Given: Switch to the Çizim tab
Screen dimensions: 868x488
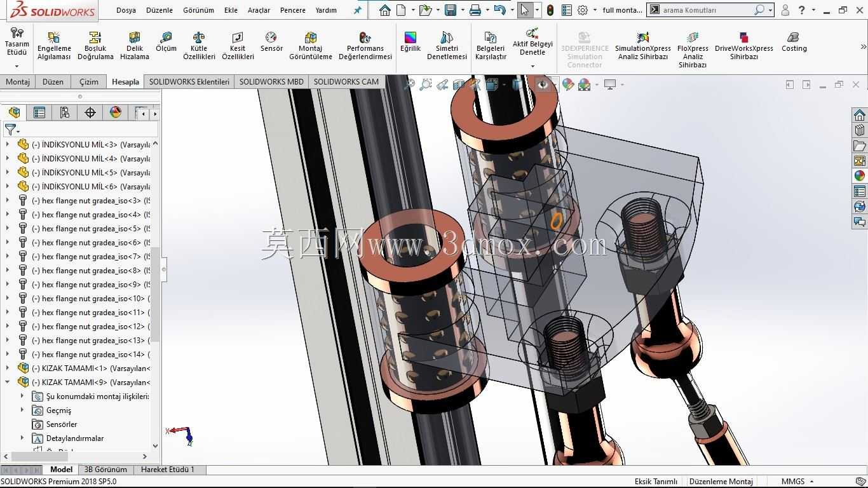Looking at the screenshot, I should (x=89, y=81).
